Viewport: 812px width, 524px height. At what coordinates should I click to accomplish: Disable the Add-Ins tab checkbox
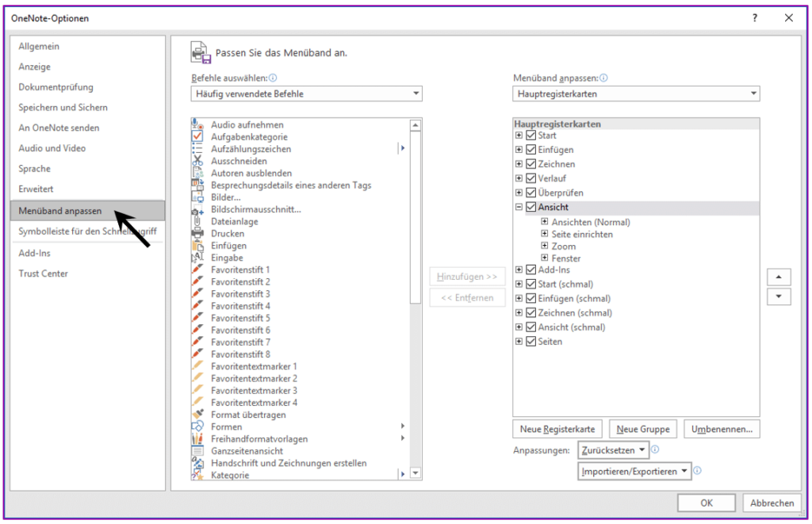[530, 270]
